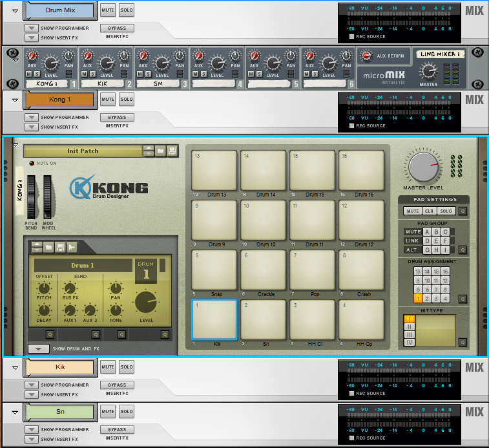Click the Hit Type quick edit Q icon
The width and height of the screenshot is (489, 448).
click(x=463, y=342)
